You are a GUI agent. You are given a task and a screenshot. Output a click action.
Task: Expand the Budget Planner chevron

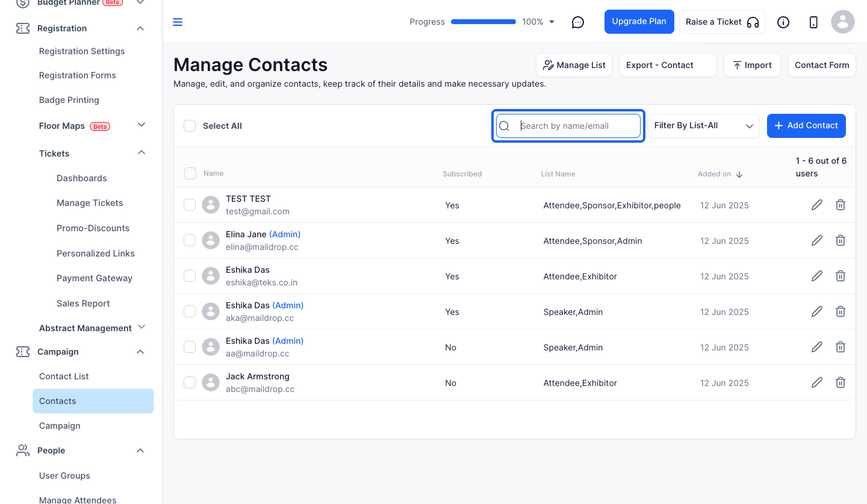(140, 3)
